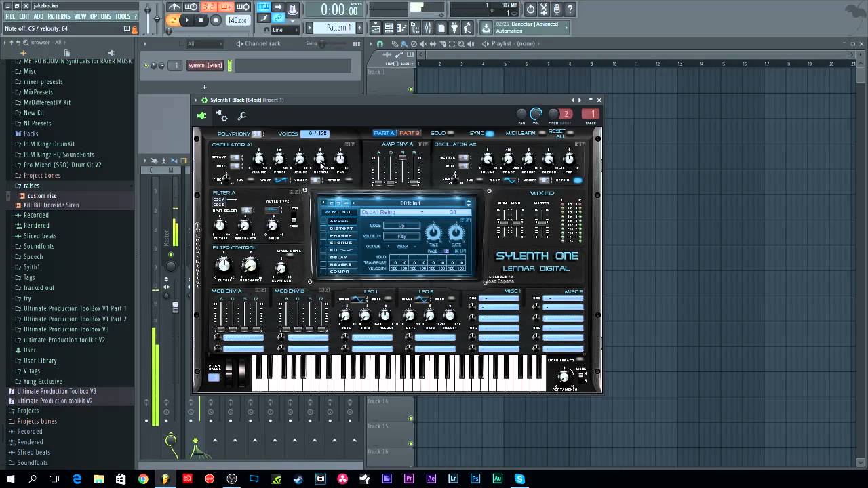Open the VIEW menu
Image resolution: width=868 pixels, height=488 pixels.
click(x=80, y=16)
